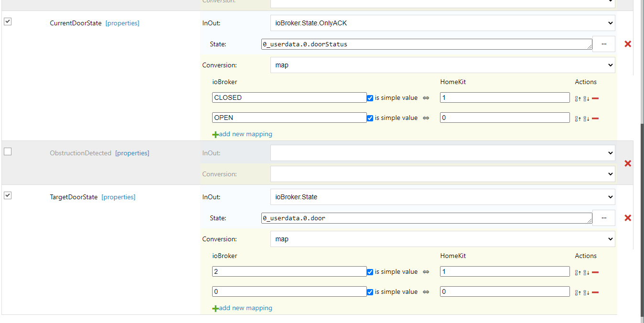The image size is (644, 323).
Task: Open the CurrentDoorState Conversion dropdown
Action: 442,65
